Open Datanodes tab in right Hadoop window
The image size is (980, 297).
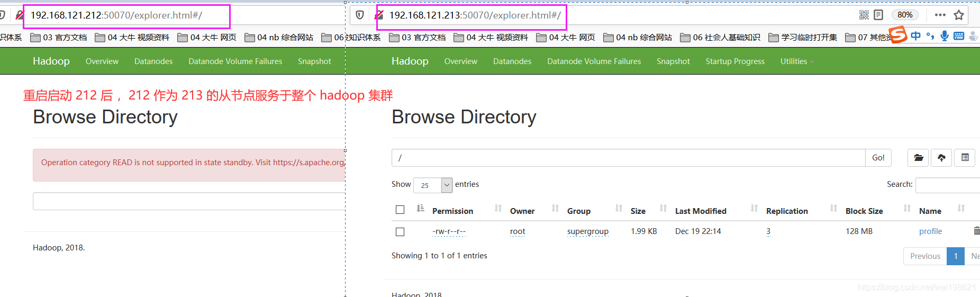512,61
